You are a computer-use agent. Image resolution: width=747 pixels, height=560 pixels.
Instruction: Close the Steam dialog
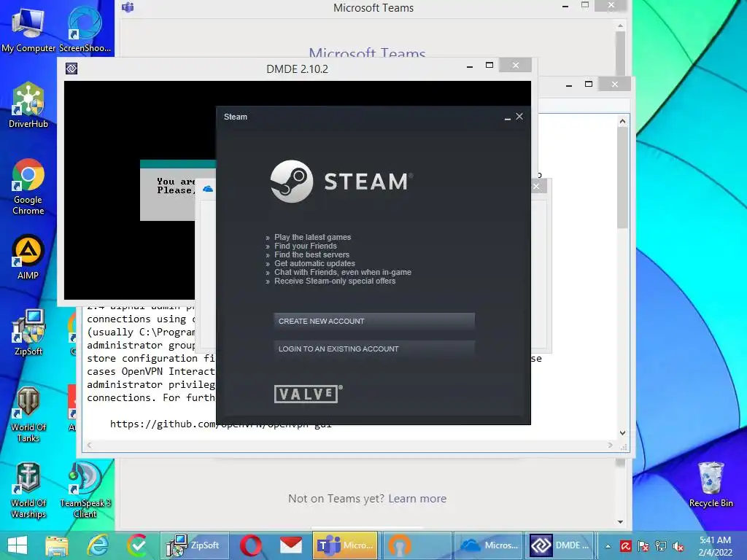point(519,116)
